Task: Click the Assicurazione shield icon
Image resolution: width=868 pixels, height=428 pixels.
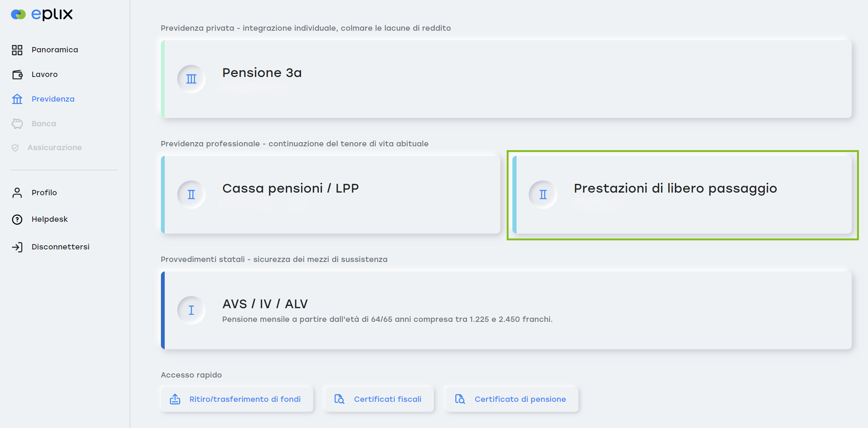Action: point(15,148)
